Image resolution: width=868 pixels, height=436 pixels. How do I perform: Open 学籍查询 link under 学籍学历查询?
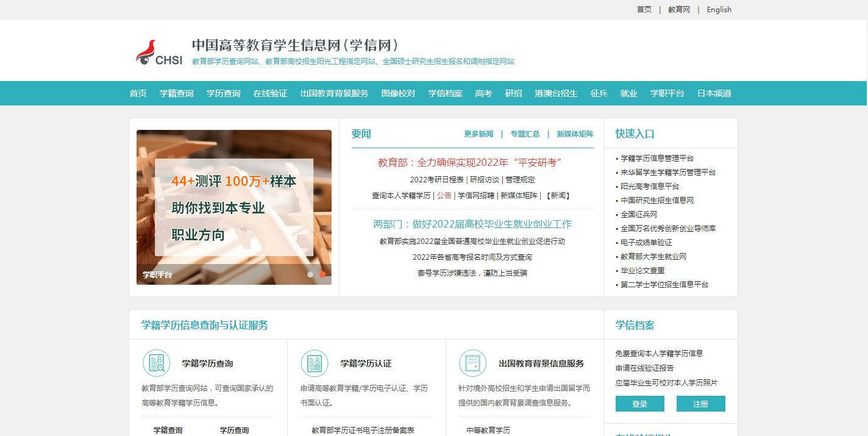coord(168,430)
